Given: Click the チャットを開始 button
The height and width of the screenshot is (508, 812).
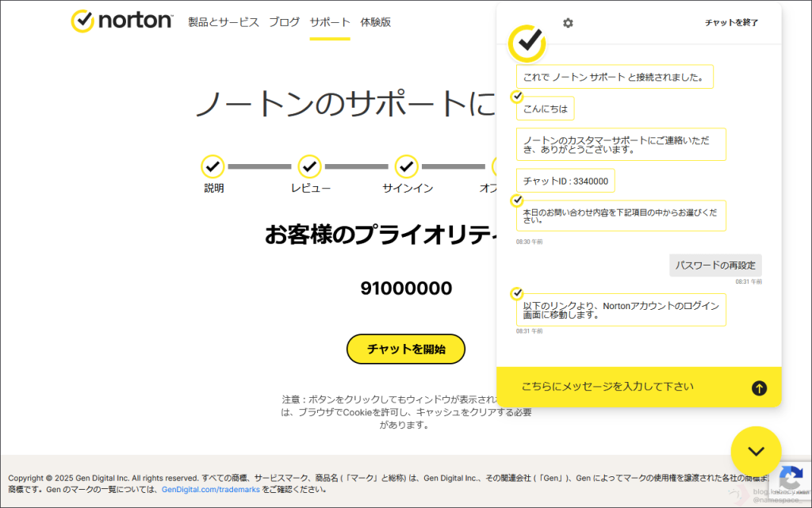Looking at the screenshot, I should (x=406, y=349).
